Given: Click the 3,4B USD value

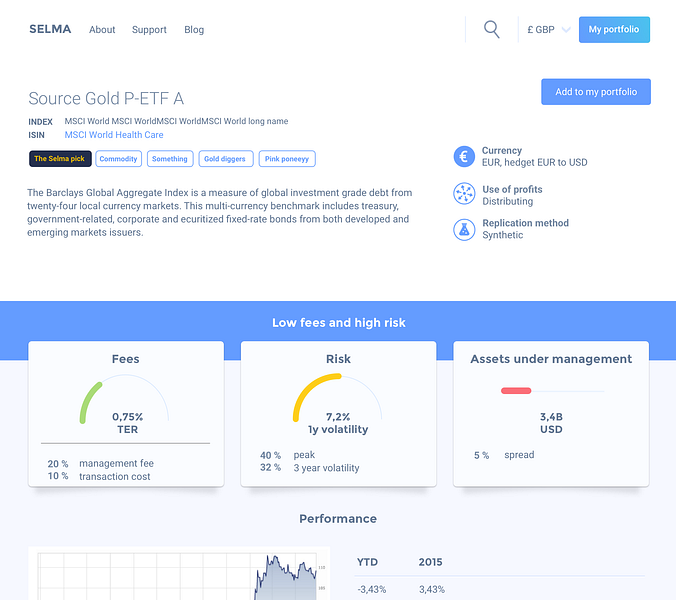Looking at the screenshot, I should (551, 423).
